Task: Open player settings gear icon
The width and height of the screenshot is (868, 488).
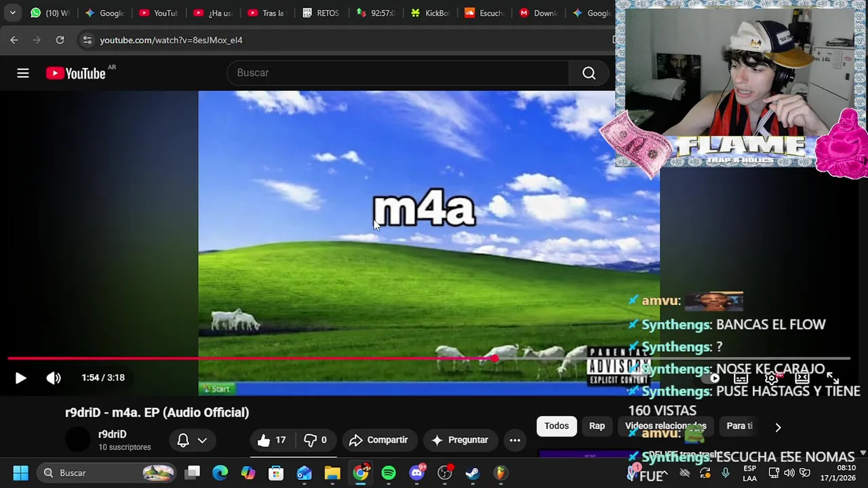Action: coord(772,378)
